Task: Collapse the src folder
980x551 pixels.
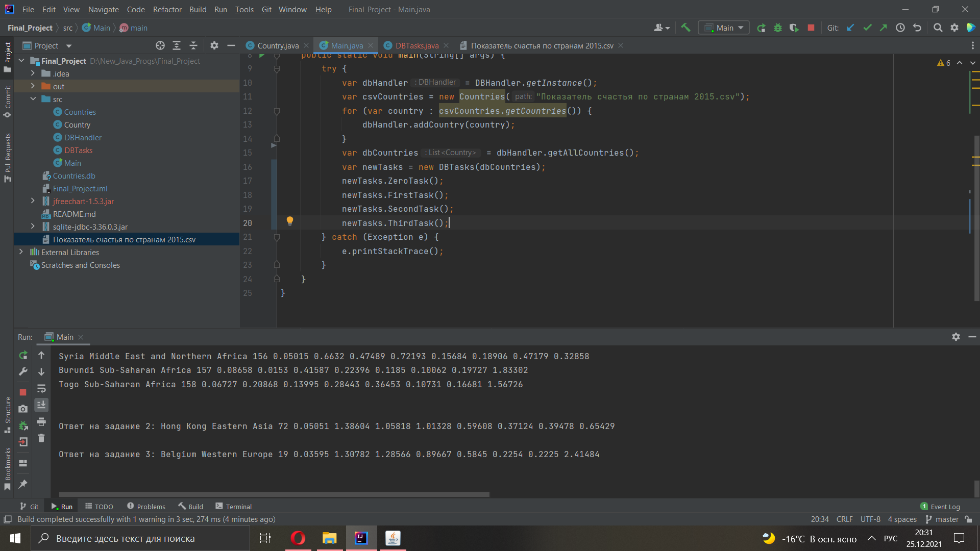Action: click(33, 99)
